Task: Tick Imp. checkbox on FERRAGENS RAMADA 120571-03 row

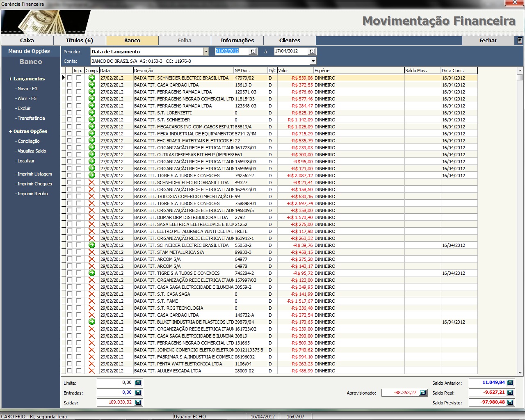Action: (x=78, y=91)
